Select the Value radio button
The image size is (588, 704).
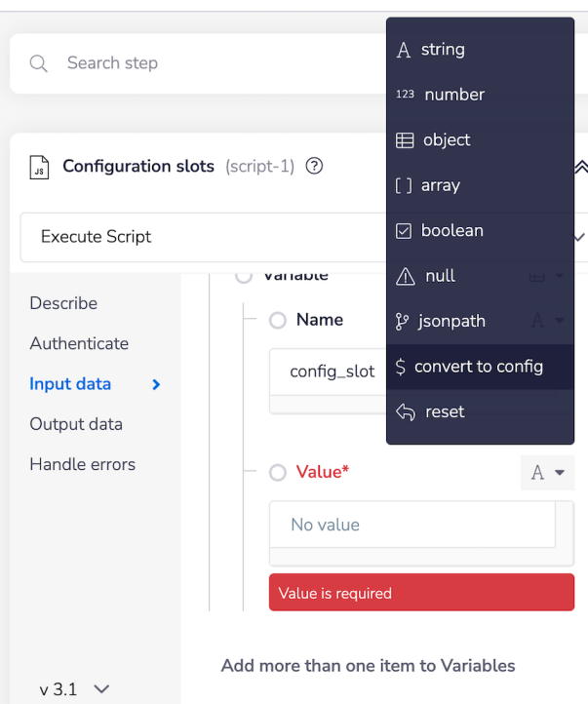click(x=278, y=473)
